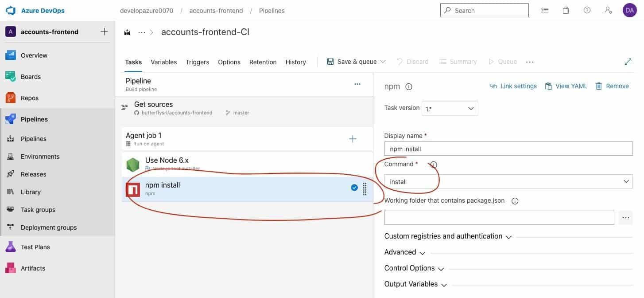Select the Get sources row
The height and width of the screenshot is (298, 644).
pos(244,109)
